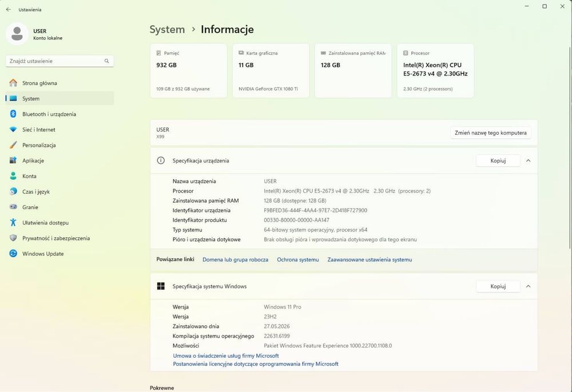The width and height of the screenshot is (572, 392).
Task: Minimize the Ustawienia window
Action: [x=527, y=6]
